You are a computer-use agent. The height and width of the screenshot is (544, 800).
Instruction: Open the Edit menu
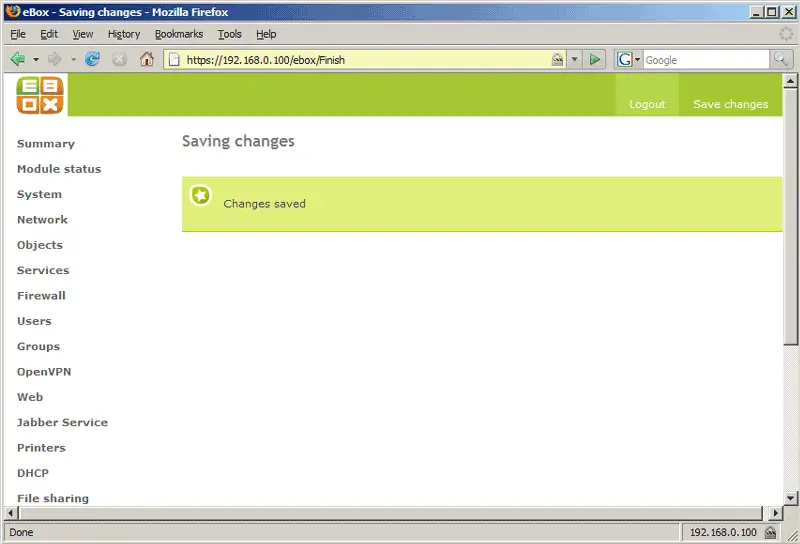pos(49,34)
